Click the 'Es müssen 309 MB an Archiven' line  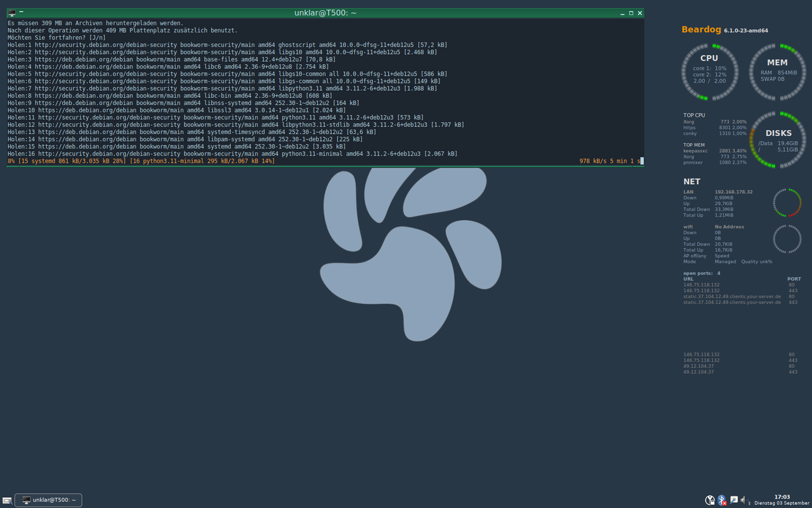[x=95, y=23]
